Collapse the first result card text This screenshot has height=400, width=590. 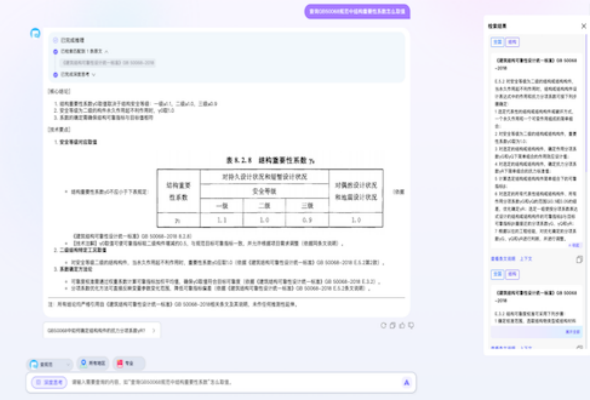pos(575,245)
